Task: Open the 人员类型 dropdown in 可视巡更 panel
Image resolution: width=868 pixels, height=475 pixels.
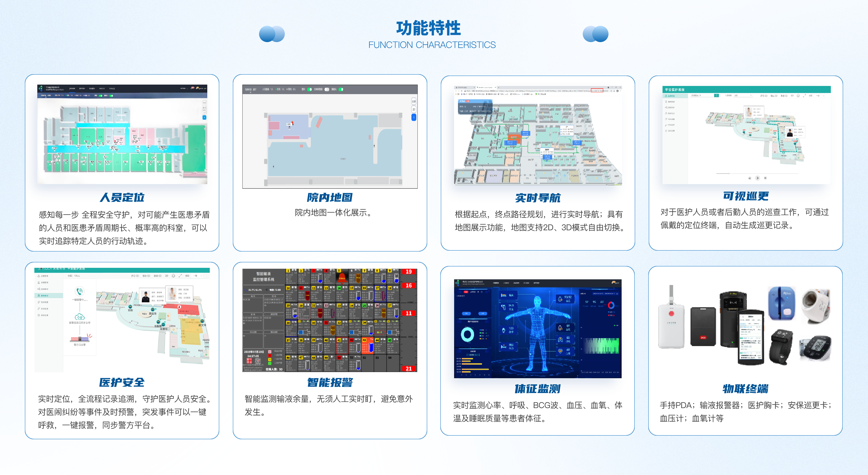Action: click(743, 96)
